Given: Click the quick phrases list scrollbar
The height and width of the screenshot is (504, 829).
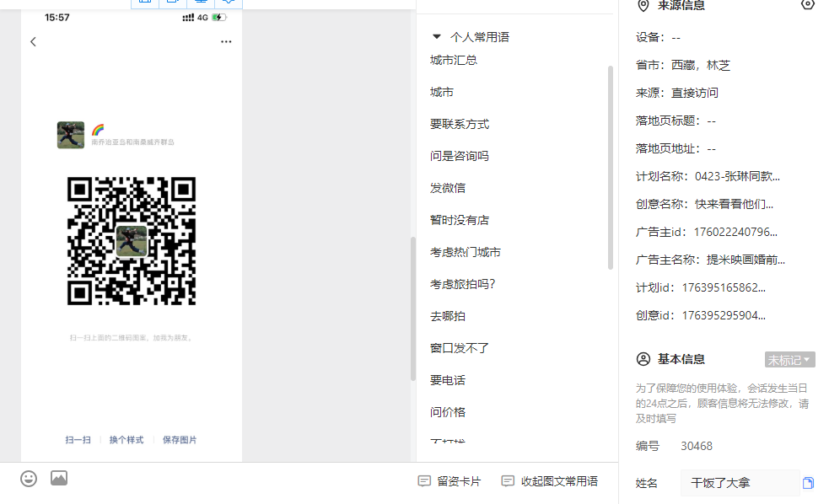Looking at the screenshot, I should tap(610, 168).
